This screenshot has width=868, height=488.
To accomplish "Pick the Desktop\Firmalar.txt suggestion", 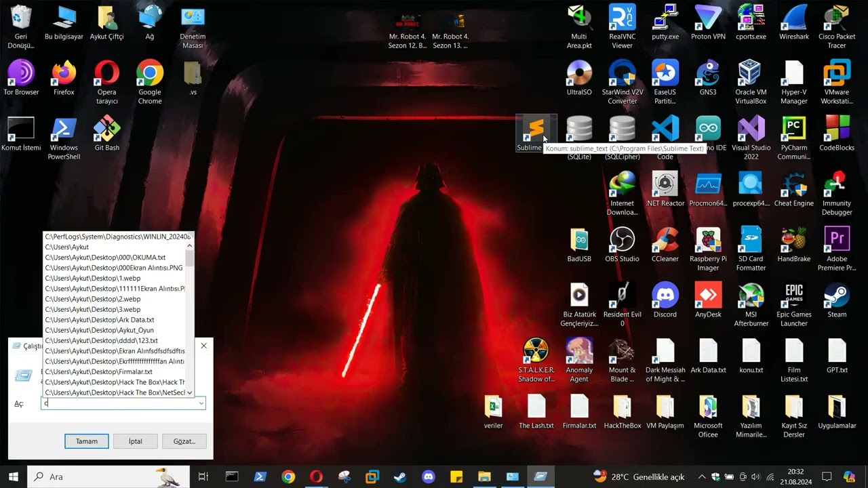I will 115,372.
